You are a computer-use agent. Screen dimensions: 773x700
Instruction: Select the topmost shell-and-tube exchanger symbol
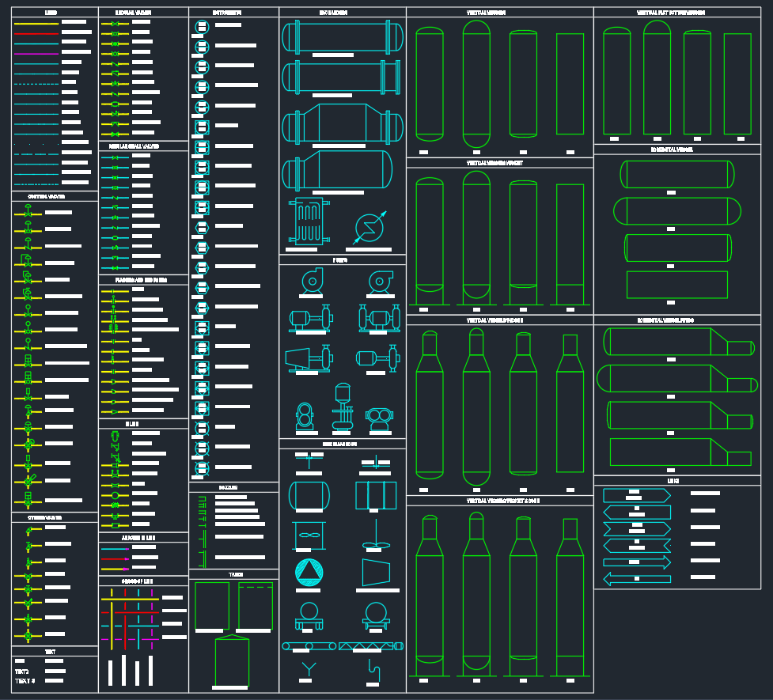click(x=342, y=36)
